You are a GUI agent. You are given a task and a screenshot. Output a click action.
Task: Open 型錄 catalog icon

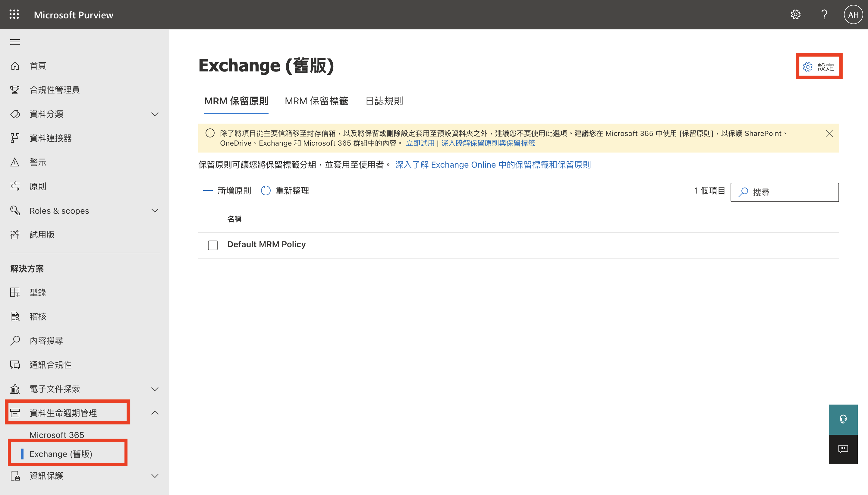(x=15, y=292)
